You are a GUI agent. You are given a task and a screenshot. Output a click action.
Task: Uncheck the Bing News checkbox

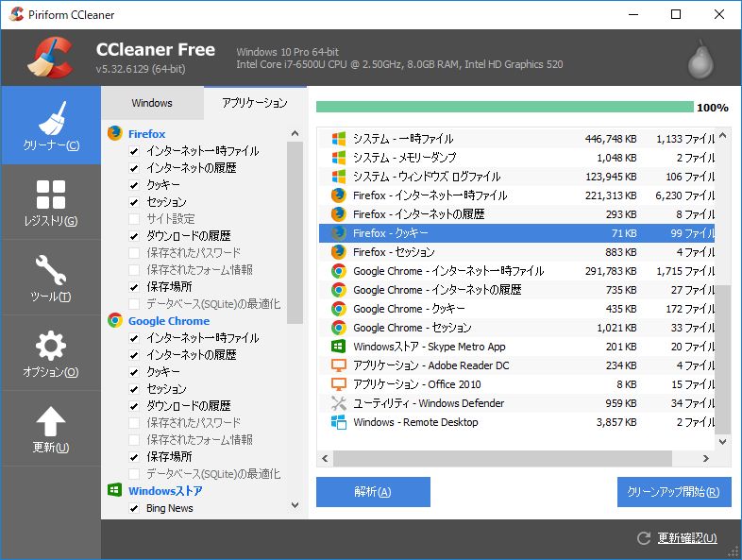point(134,508)
